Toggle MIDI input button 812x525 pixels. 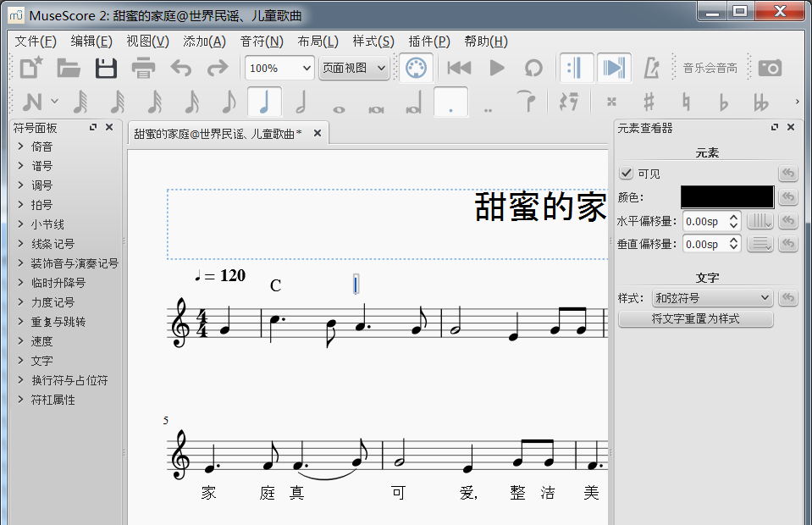[x=415, y=68]
